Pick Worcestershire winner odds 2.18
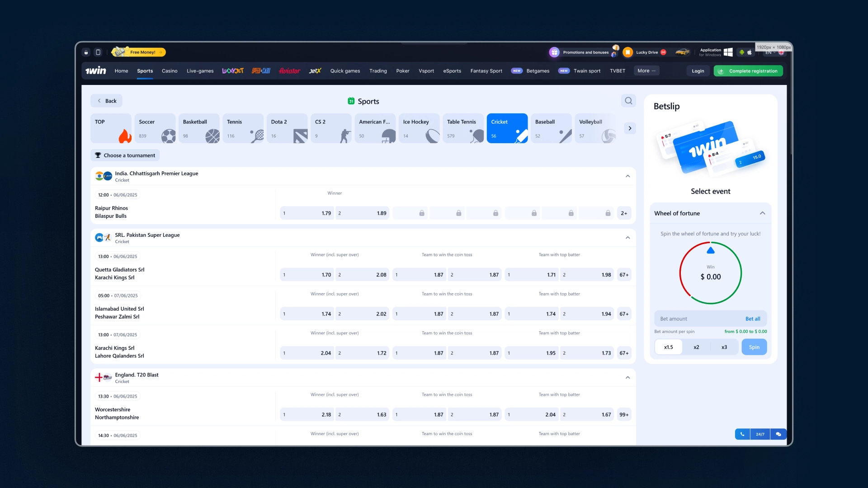Image resolution: width=868 pixels, height=488 pixels. (307, 415)
